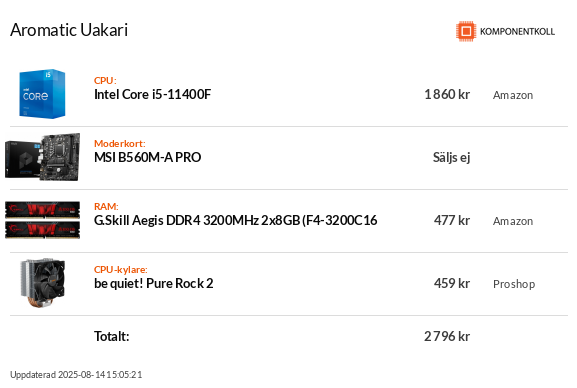Open the be quiet! Pure Rock 2 link
Image resolution: width=577 pixels, height=388 pixels.
click(x=154, y=283)
